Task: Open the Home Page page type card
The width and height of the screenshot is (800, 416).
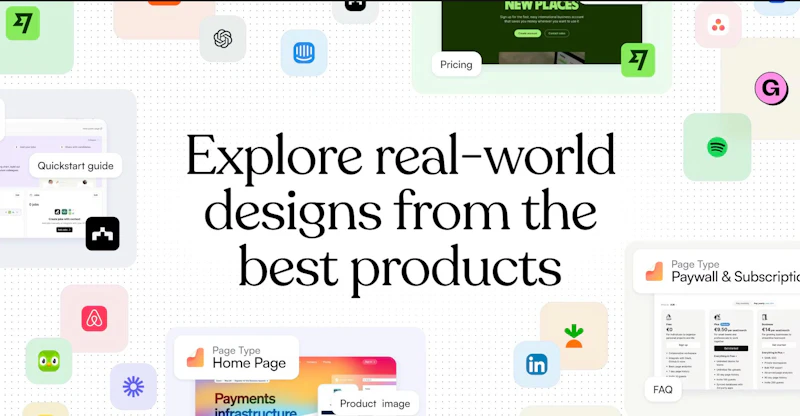Action: [236, 357]
